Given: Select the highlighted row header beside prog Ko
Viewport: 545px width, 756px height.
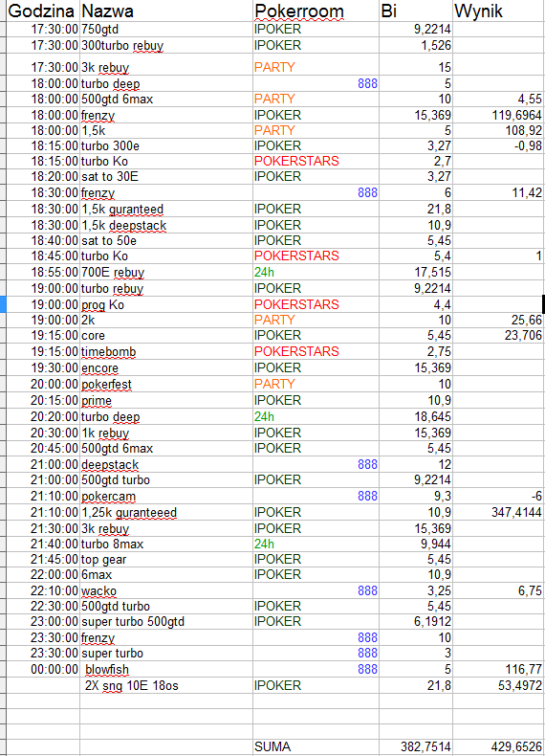Looking at the screenshot, I should point(3,304).
